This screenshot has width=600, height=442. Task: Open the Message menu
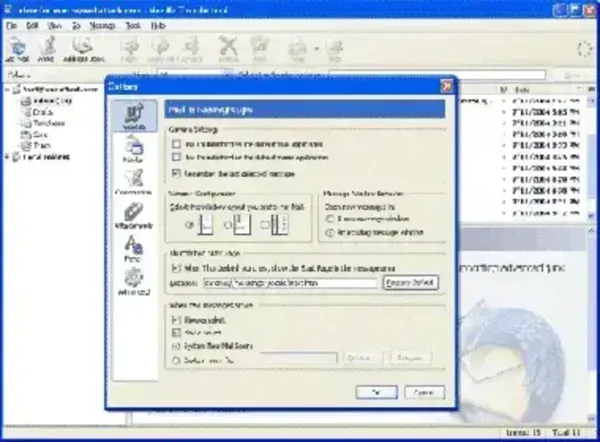[x=102, y=26]
